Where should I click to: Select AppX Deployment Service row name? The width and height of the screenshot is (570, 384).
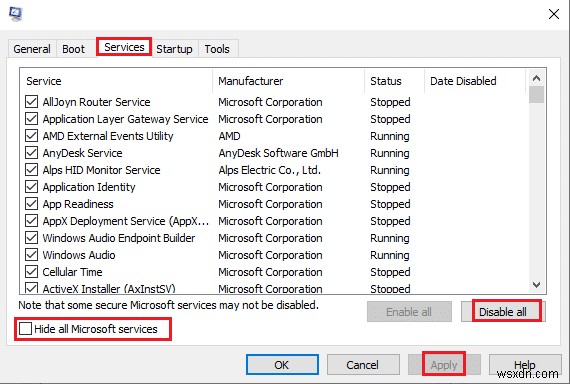point(126,221)
